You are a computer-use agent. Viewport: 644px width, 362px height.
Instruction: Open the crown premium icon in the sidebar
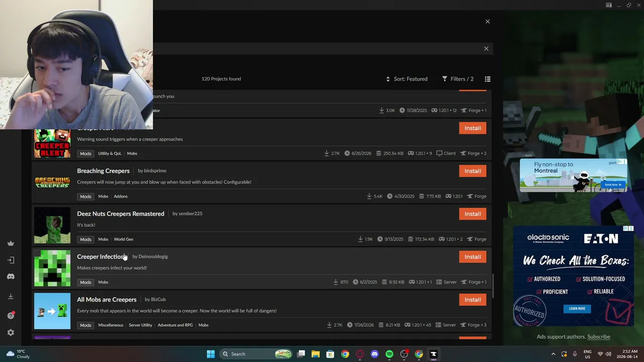click(x=11, y=243)
